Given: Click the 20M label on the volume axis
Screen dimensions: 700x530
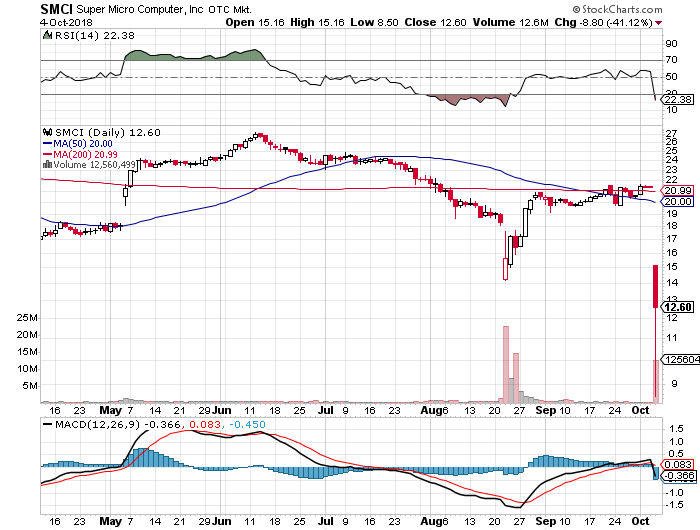Looking at the screenshot, I should 27,335.
